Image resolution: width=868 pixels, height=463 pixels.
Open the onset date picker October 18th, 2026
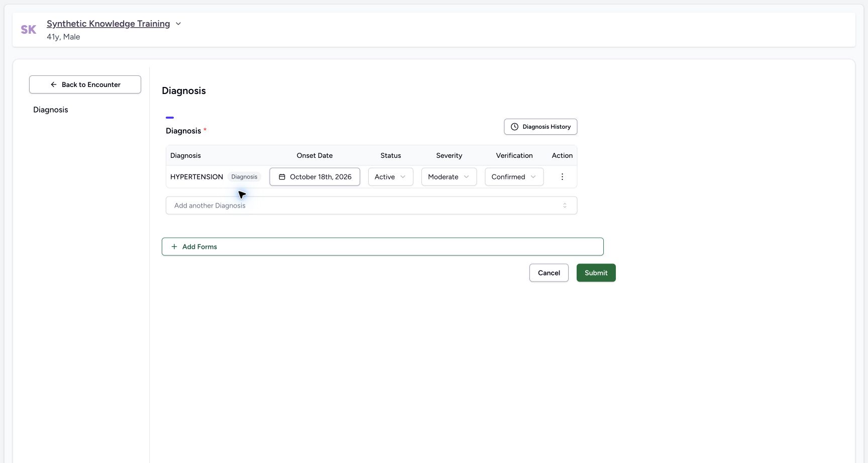point(314,177)
